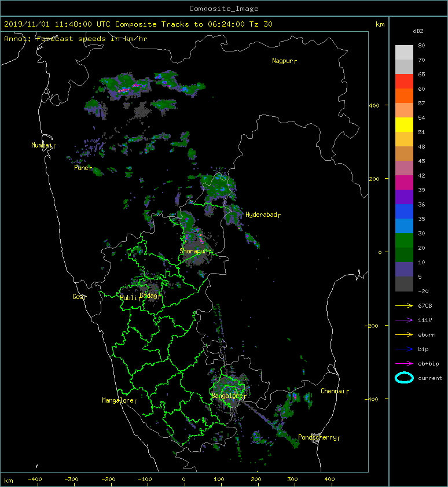
Task: Select the Chennai city label
Action: 335,391
